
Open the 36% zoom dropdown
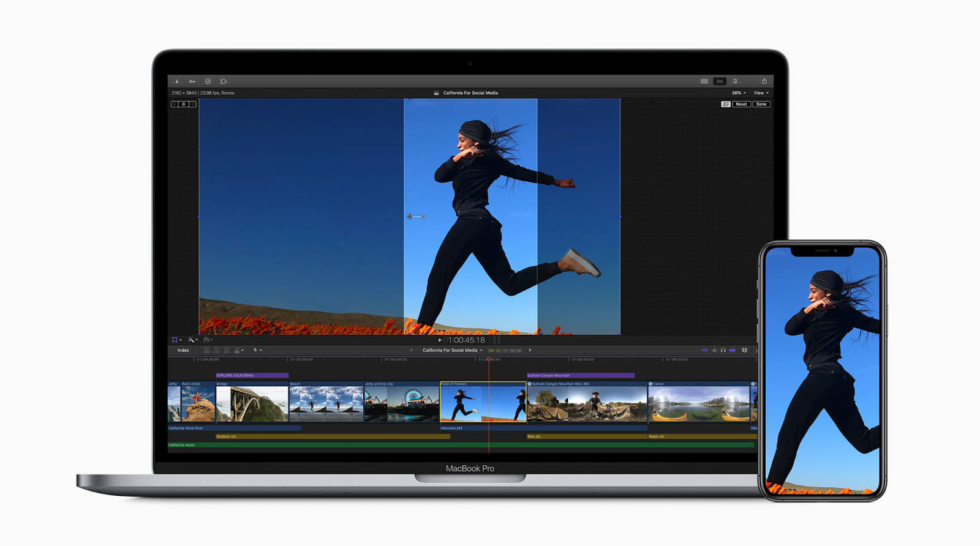(739, 93)
